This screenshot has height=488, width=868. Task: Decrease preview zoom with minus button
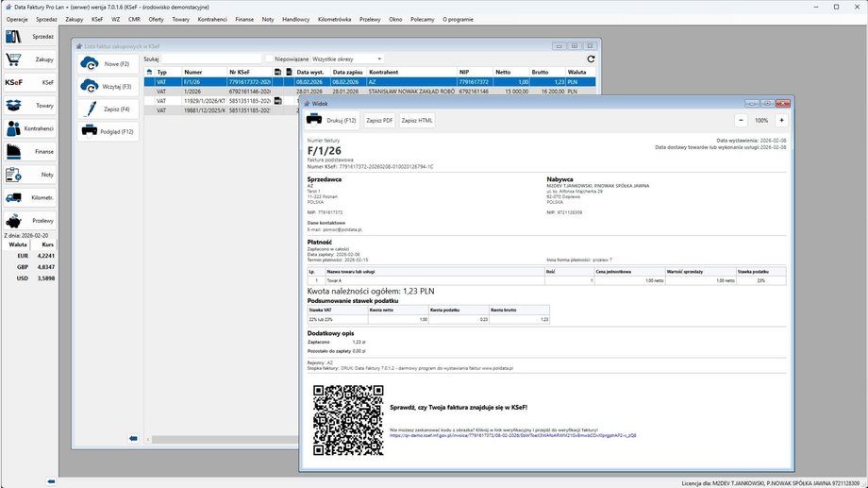pos(741,121)
